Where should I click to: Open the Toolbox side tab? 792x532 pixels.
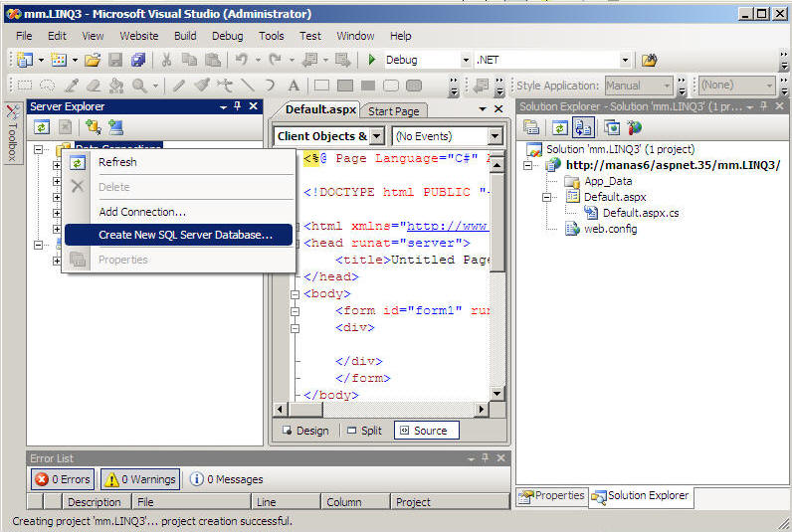(12, 132)
